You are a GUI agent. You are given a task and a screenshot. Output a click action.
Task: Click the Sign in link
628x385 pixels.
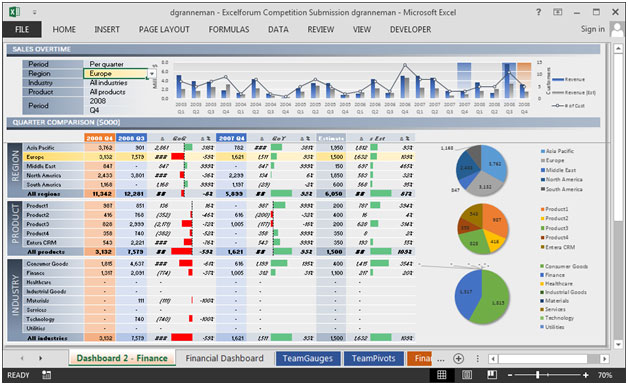593,29
